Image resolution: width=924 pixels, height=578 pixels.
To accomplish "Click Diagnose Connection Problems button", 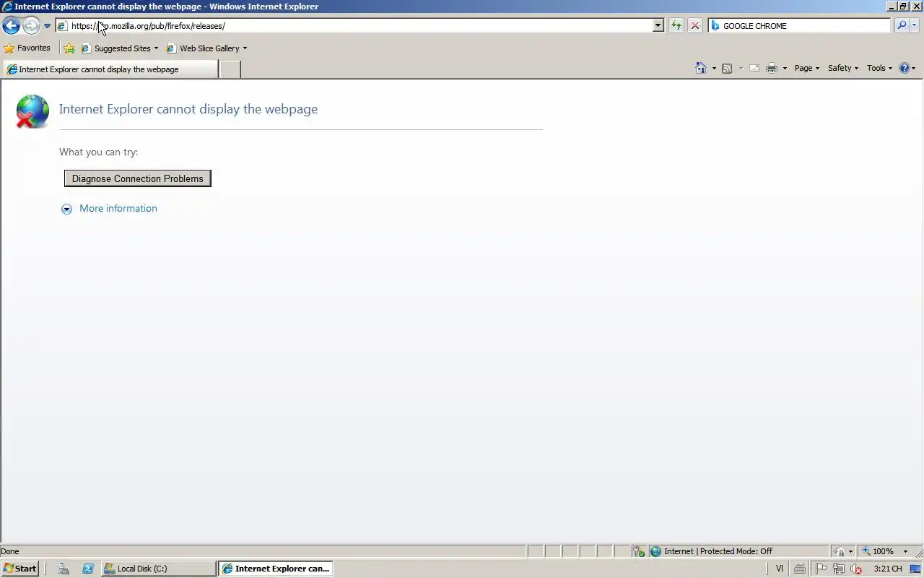I will tap(138, 178).
